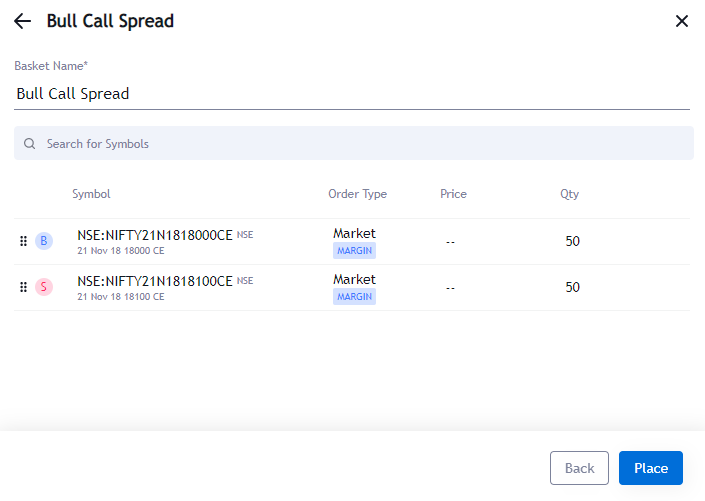Screen dimensions: 705x501
Task: Toggle the pink S sell badge
Action: (x=44, y=287)
